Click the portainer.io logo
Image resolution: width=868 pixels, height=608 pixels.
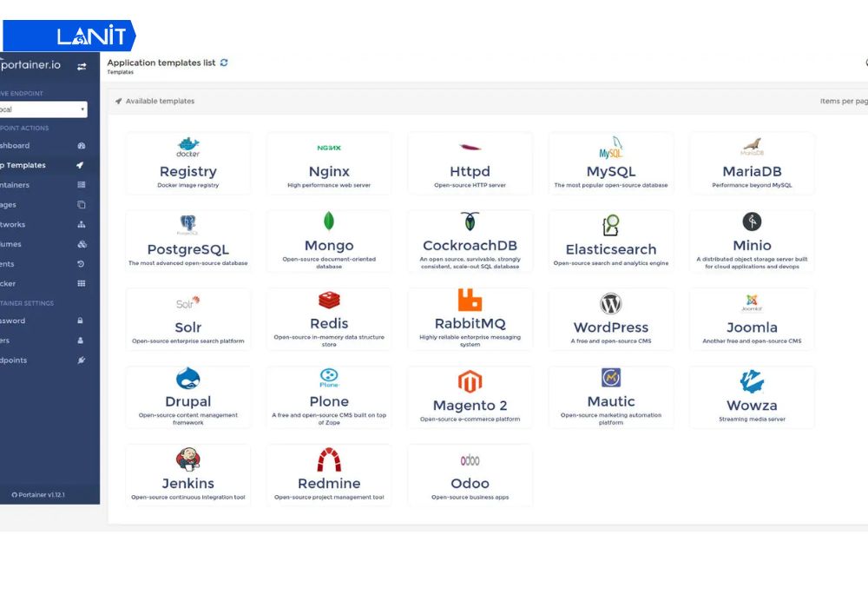(x=30, y=65)
